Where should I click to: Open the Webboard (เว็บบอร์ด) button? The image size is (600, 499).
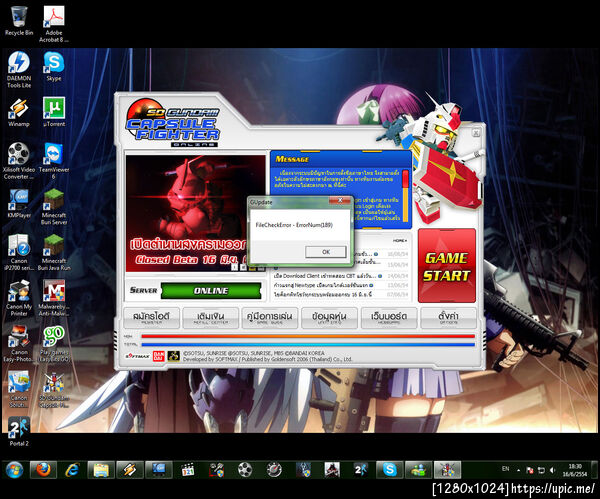point(389,318)
